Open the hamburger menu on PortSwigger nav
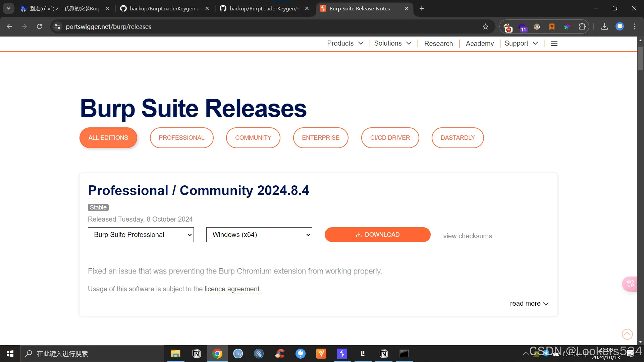The image size is (644, 362). [x=554, y=44]
